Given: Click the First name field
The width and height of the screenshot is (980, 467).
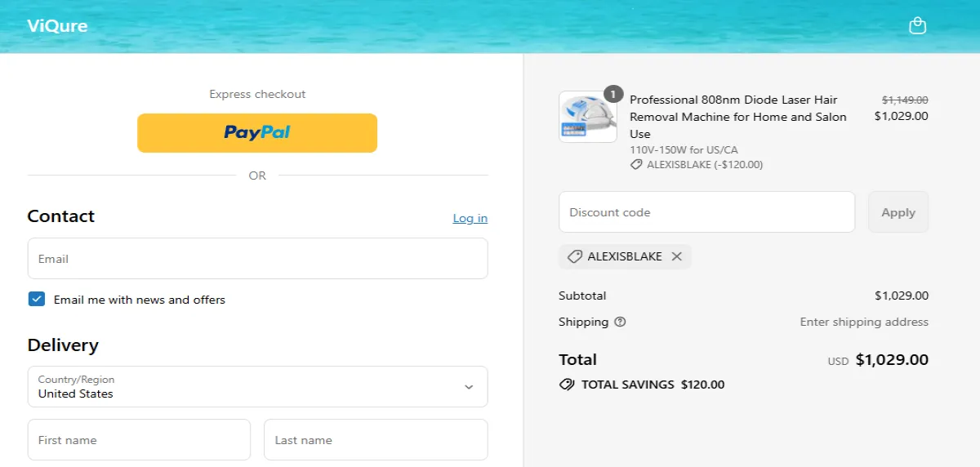Looking at the screenshot, I should [139, 440].
